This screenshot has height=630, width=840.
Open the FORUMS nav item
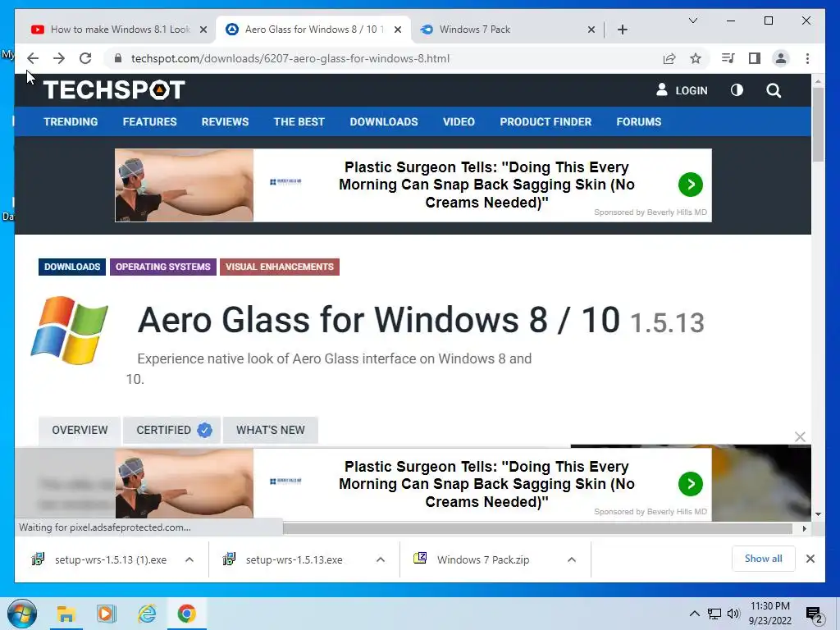point(638,121)
